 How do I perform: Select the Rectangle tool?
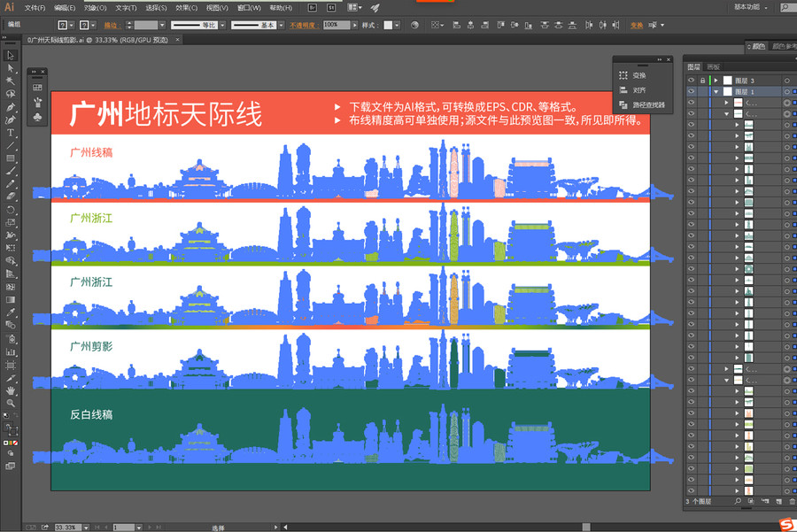point(10,158)
